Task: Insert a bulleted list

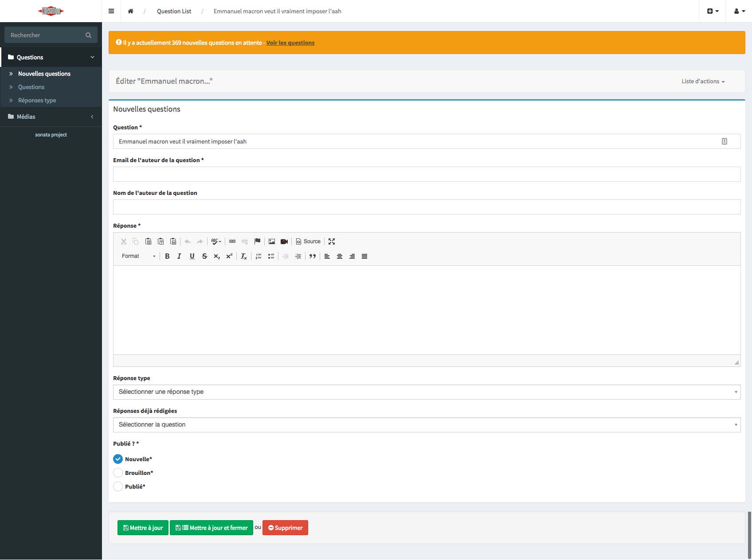Action: [271, 256]
